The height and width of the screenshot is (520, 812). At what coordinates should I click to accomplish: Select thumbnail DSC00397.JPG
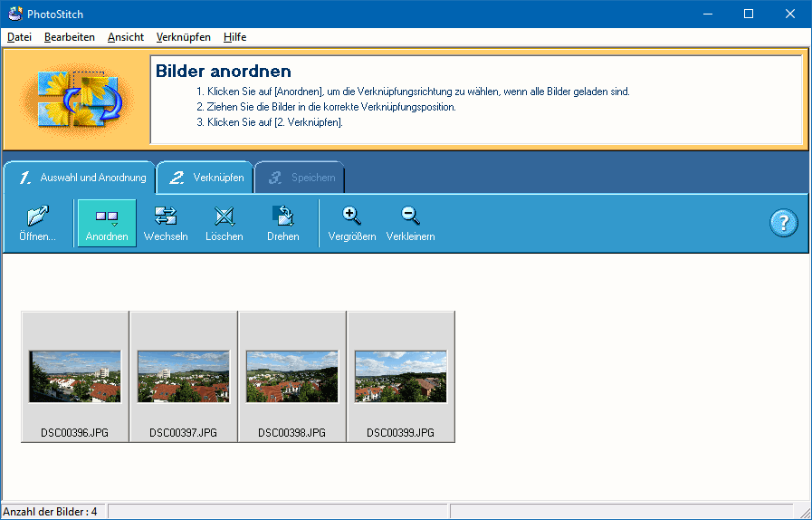pyautogui.click(x=184, y=377)
